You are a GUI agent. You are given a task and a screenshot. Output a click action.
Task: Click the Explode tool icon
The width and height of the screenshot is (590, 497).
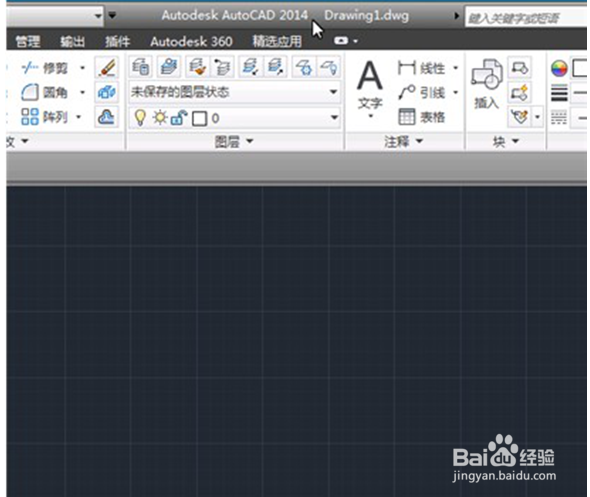pyautogui.click(x=107, y=92)
